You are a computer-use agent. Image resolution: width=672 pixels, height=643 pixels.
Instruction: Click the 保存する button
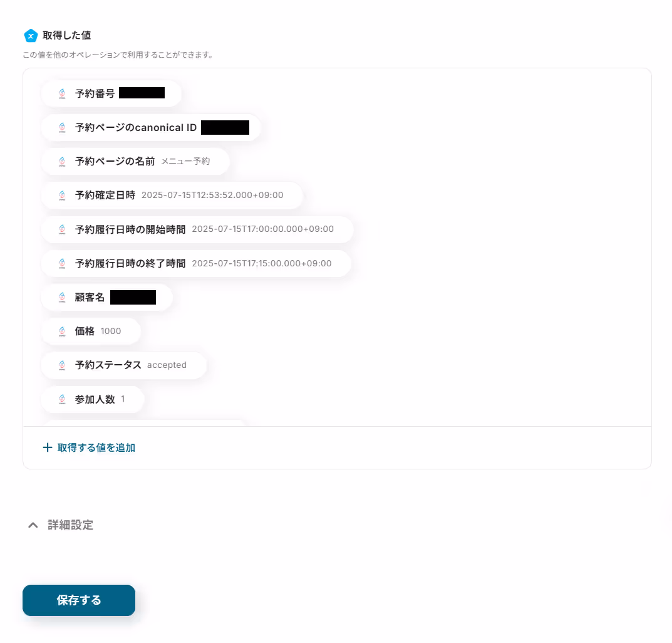(x=79, y=600)
